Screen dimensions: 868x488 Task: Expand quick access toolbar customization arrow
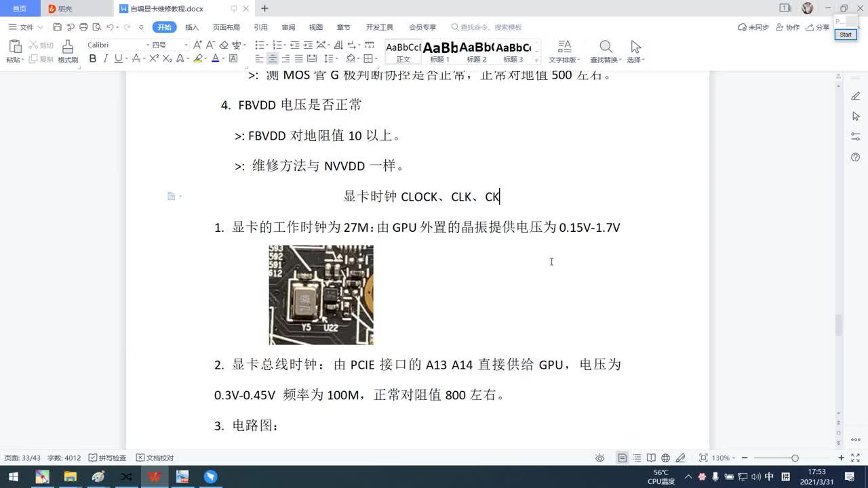click(141, 27)
